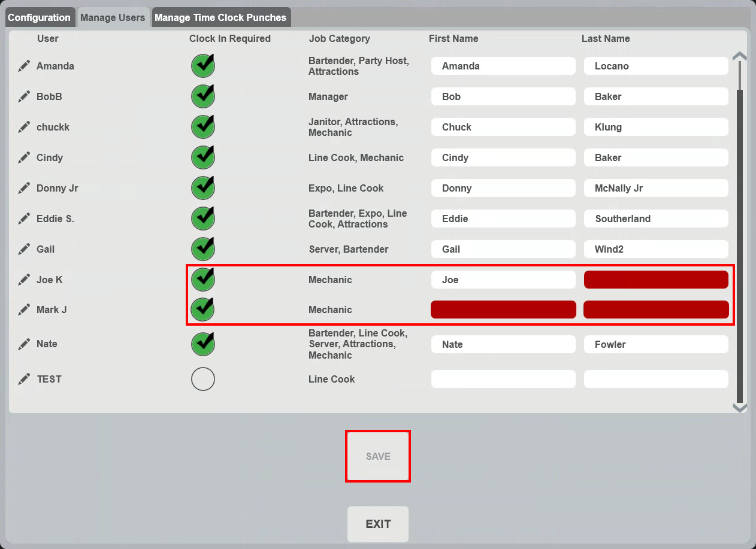Click the Last Name field containing Fowler

(x=656, y=344)
